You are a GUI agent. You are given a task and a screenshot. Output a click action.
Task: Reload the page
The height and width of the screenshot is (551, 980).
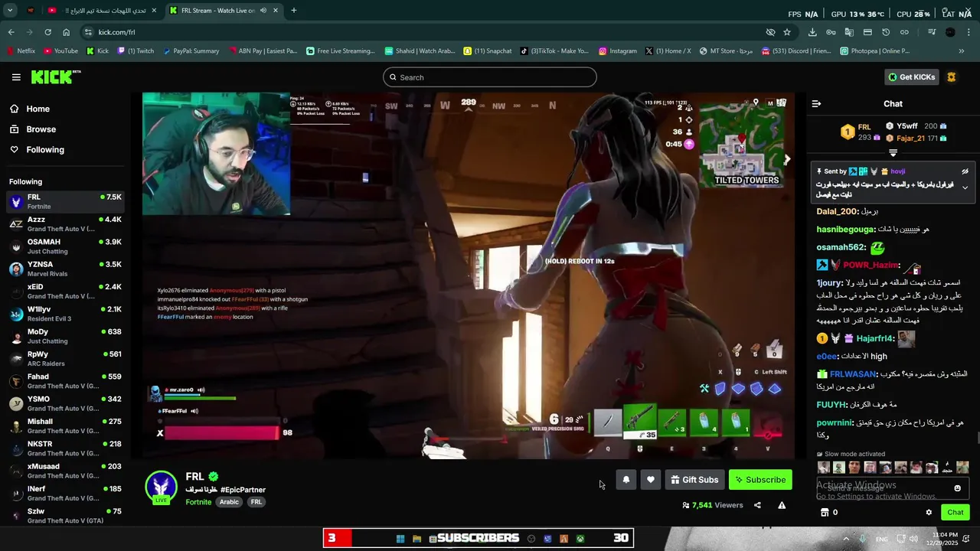(47, 32)
